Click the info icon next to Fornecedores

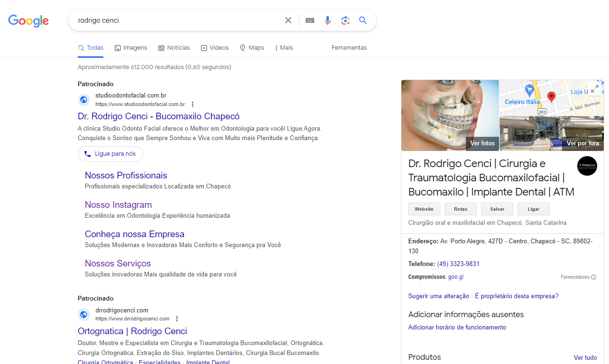(593, 277)
